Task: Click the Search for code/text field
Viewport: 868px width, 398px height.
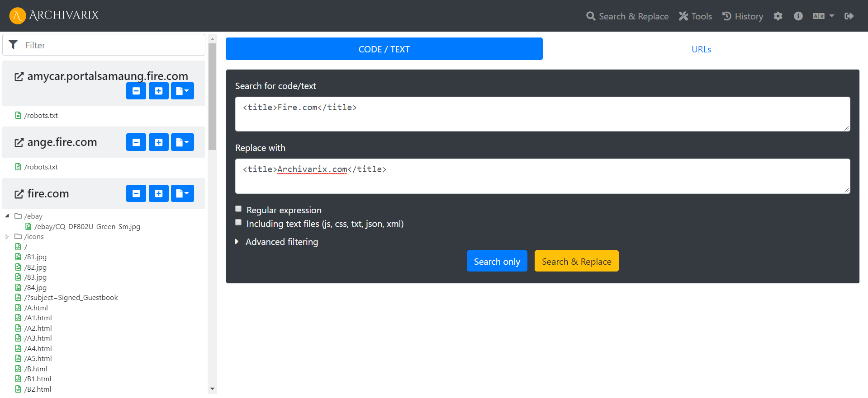Action: coord(542,114)
